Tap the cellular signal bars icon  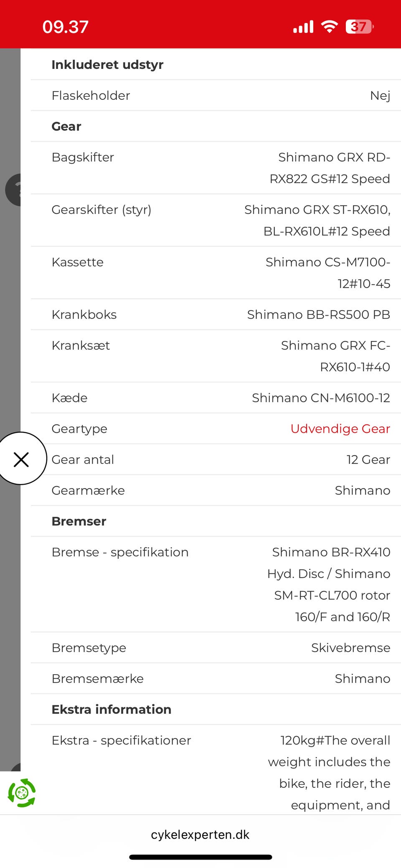pyautogui.click(x=303, y=27)
